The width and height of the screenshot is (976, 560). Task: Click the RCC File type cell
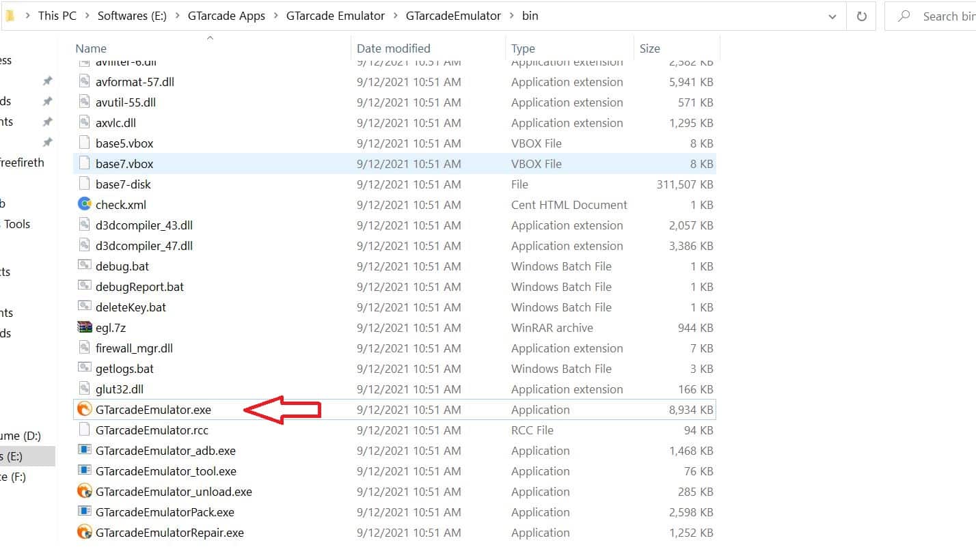[x=532, y=430]
